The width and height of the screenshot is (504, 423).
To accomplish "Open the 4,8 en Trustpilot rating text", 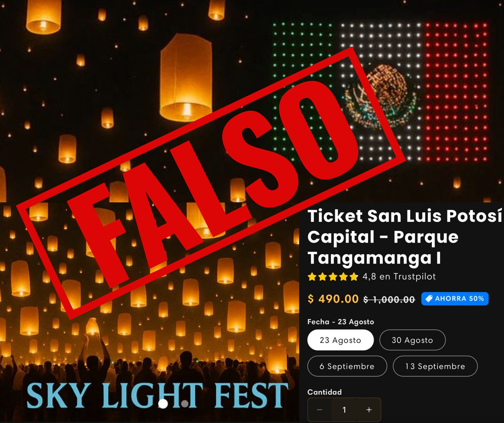I will (399, 276).
